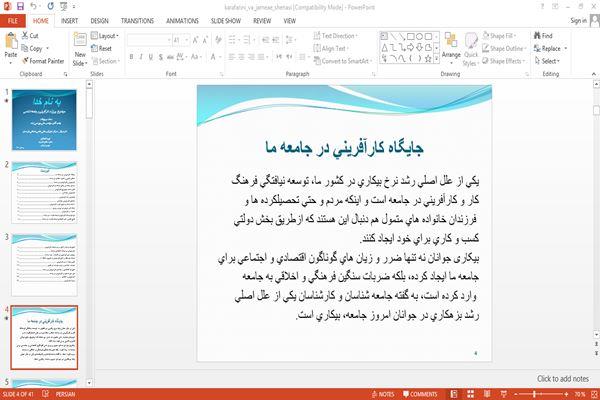Expand the Select dropdown in Editing
The height and width of the screenshot is (400, 600).
pyautogui.click(x=547, y=61)
